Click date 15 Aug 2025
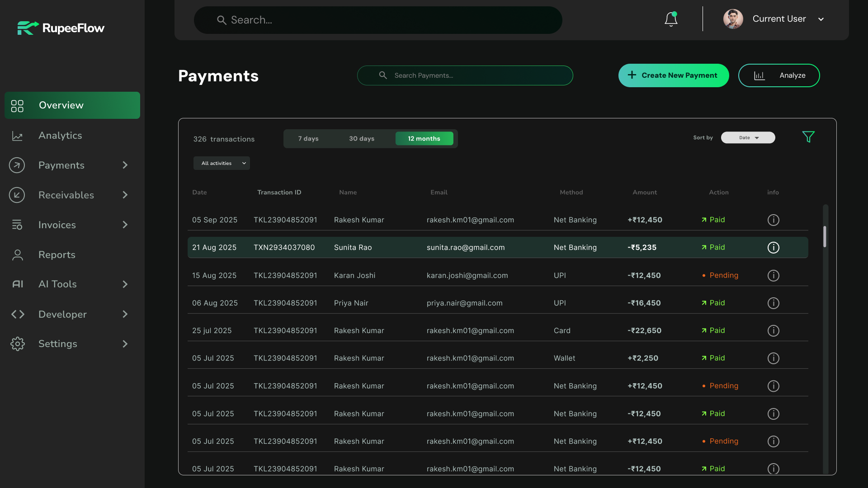This screenshot has height=488, width=868. point(214,276)
